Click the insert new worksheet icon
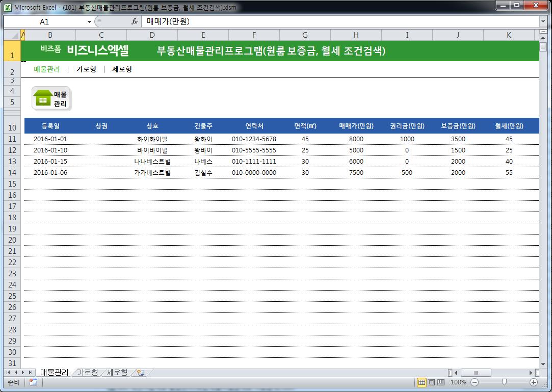 pyautogui.click(x=141, y=372)
